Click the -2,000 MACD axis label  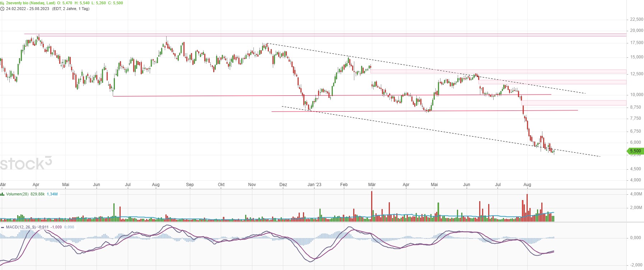pyautogui.click(x=636, y=265)
